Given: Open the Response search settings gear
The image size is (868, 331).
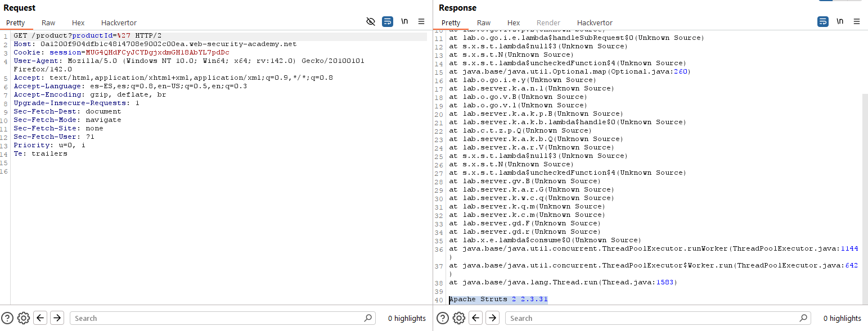Looking at the screenshot, I should point(459,318).
